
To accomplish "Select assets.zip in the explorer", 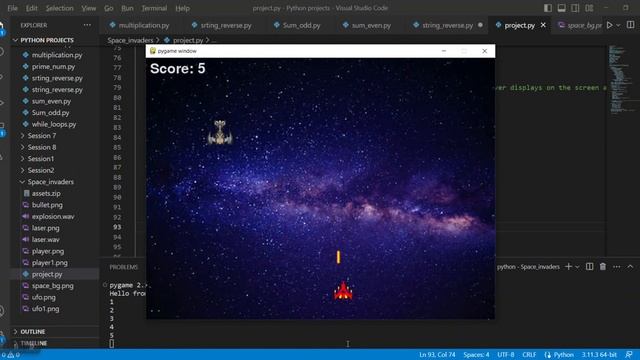I will (x=46, y=193).
